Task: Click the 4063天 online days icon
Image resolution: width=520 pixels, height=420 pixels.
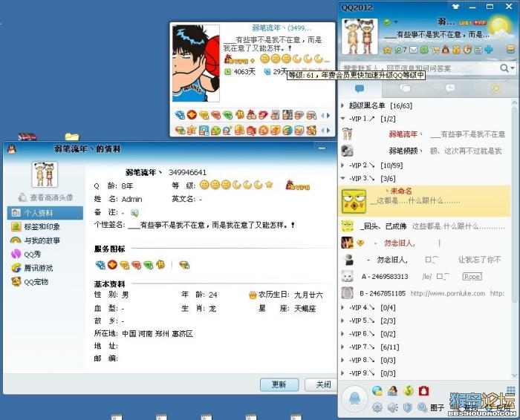Action: (x=227, y=71)
